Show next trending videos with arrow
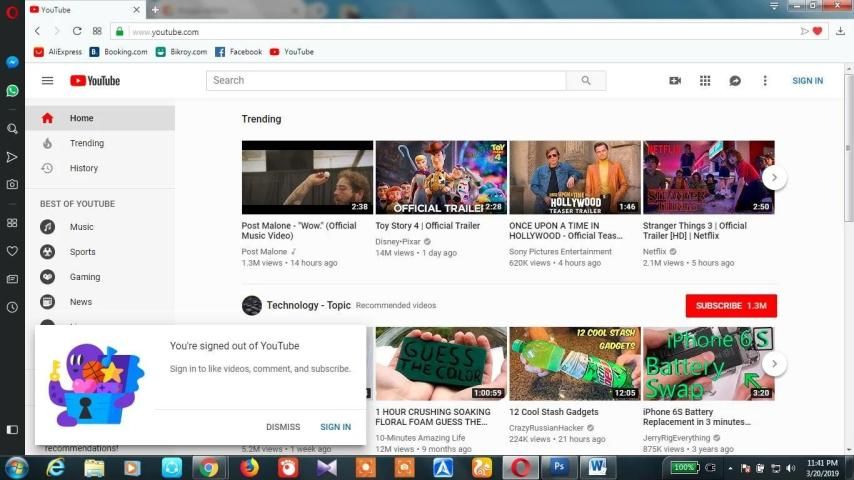The height and width of the screenshot is (480, 854). coord(773,177)
